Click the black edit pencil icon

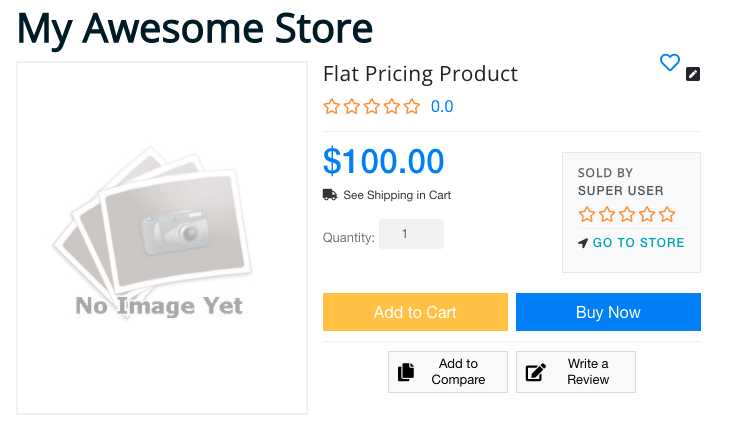tap(693, 74)
